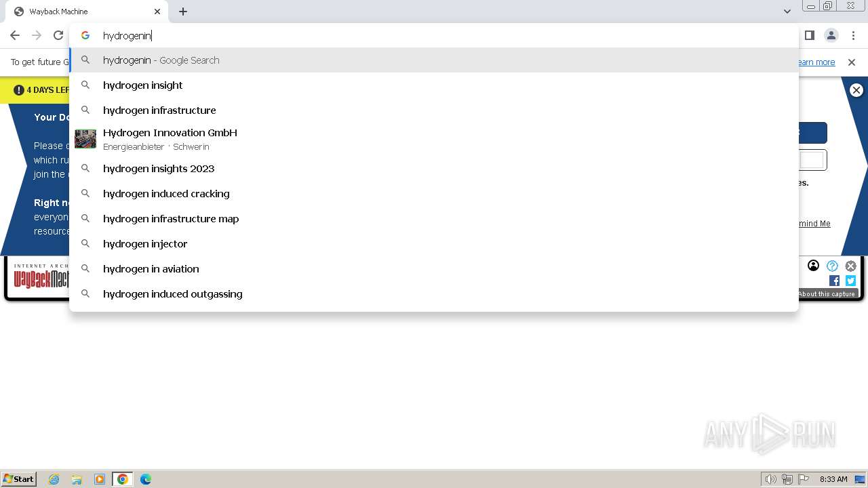The height and width of the screenshot is (488, 868).
Task: Pick the 'Hydrogen Innovation GmbH' suggestion
Action: pyautogui.click(x=434, y=139)
